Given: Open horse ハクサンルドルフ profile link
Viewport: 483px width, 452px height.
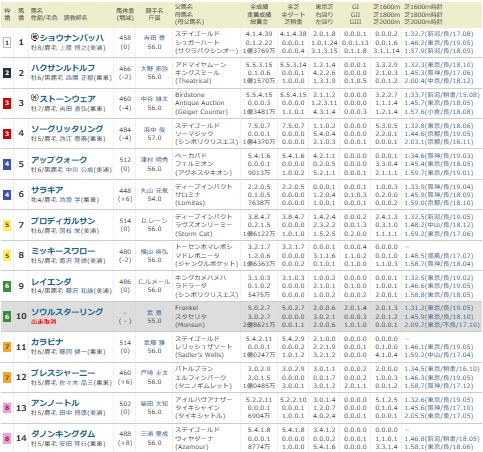Looking at the screenshot, I should 63,68.
